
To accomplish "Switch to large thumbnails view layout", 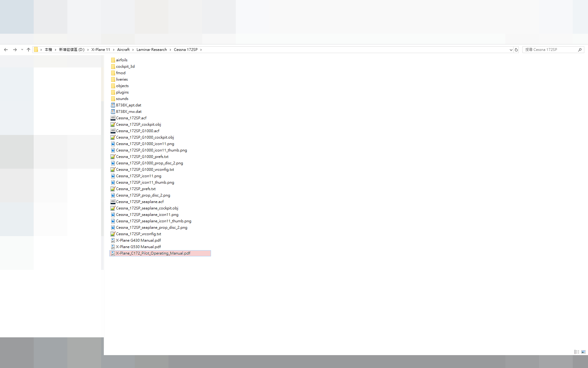I will pyautogui.click(x=583, y=352).
